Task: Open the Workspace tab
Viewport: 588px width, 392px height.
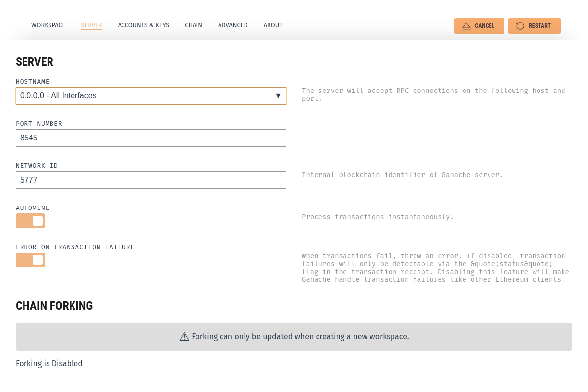Action: click(x=49, y=25)
